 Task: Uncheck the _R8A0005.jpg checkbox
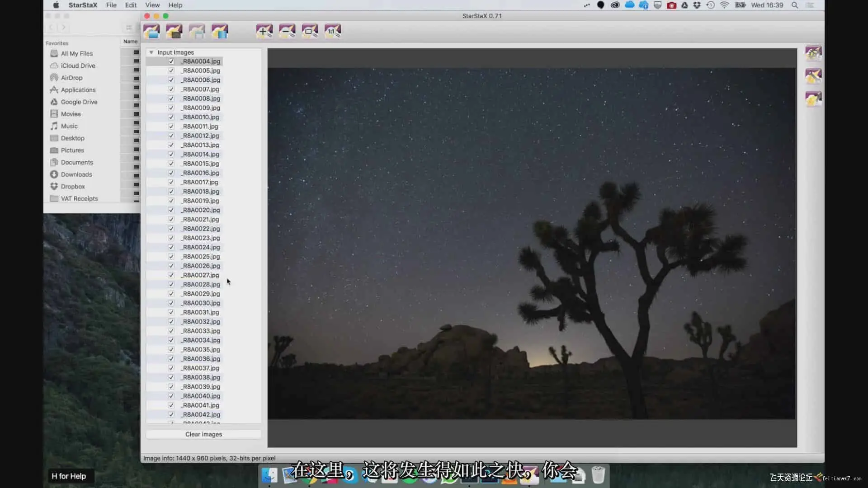(x=171, y=70)
